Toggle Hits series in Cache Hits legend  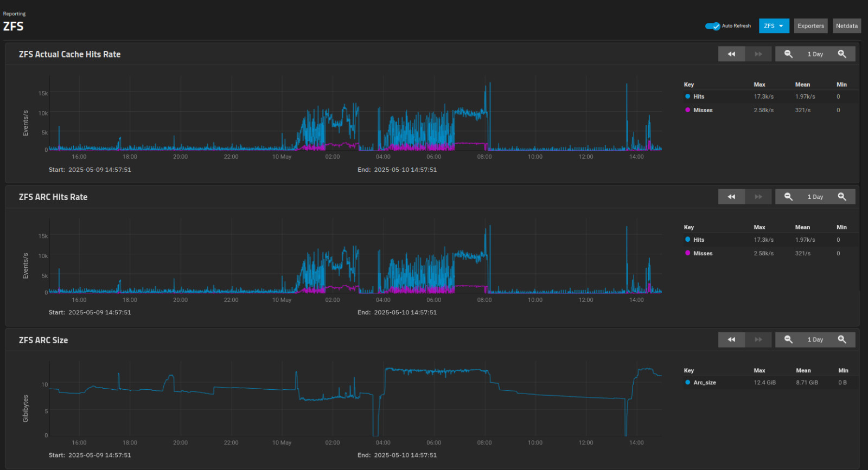click(699, 96)
